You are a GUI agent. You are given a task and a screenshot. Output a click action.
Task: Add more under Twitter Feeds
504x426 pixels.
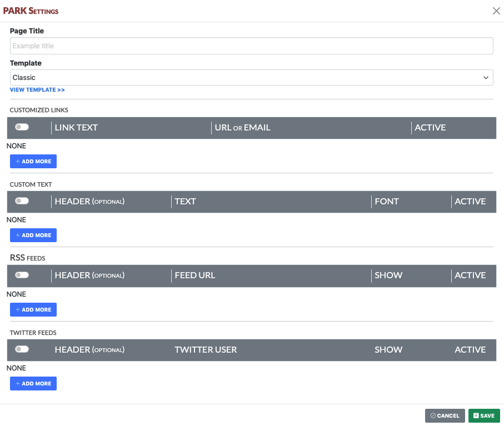(33, 384)
